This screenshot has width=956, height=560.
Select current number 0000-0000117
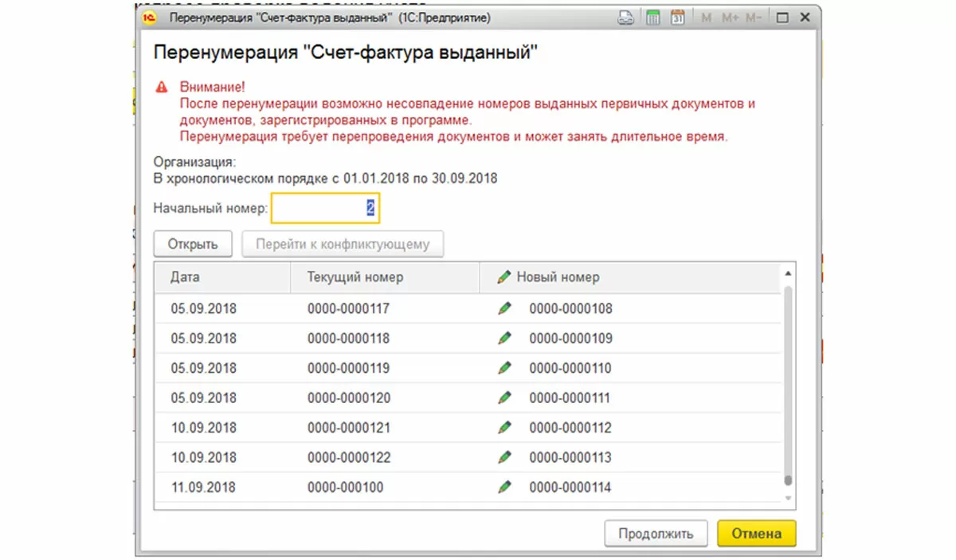pyautogui.click(x=349, y=308)
